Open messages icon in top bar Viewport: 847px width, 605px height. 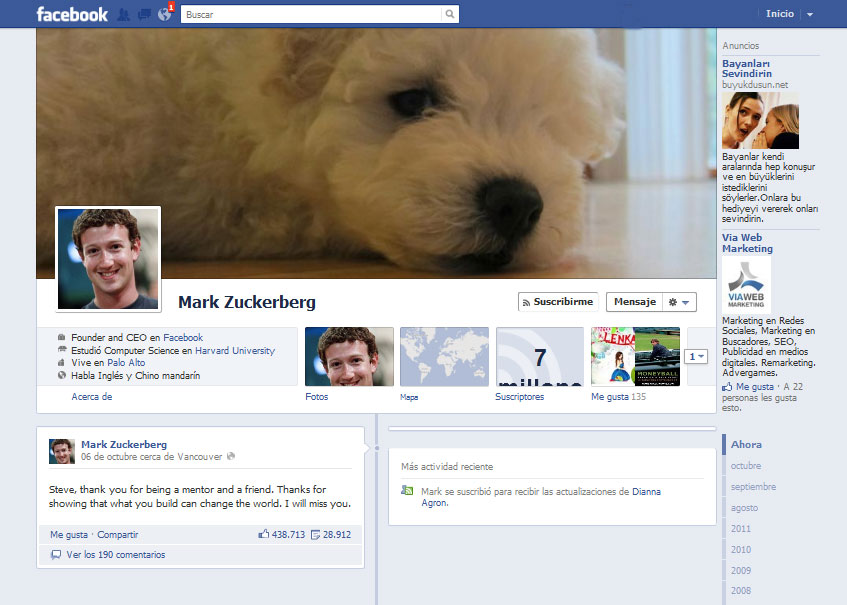(x=144, y=15)
